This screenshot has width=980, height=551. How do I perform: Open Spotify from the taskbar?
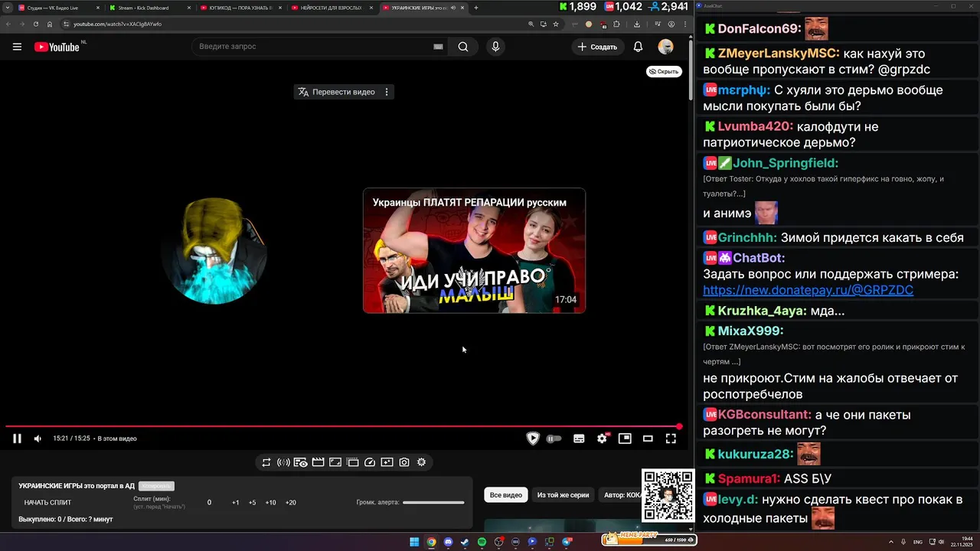(x=482, y=542)
